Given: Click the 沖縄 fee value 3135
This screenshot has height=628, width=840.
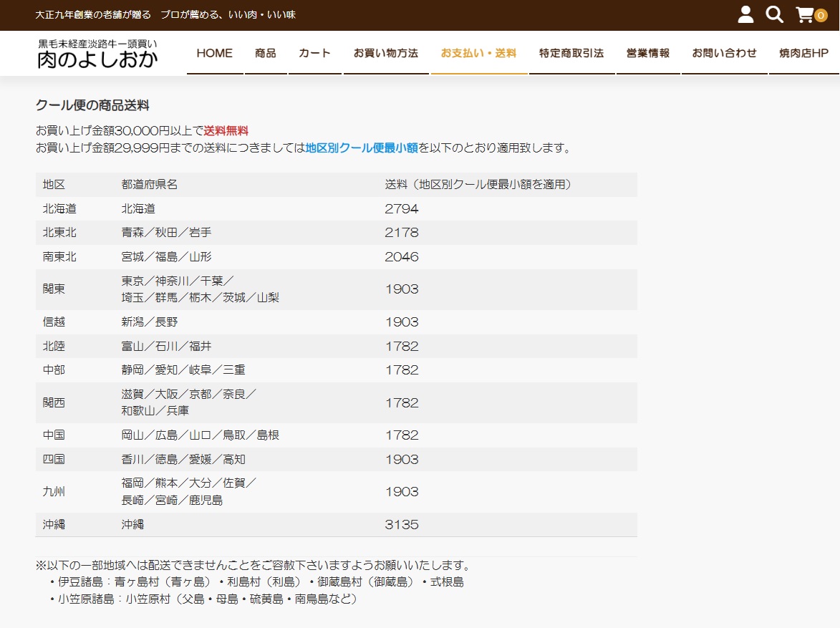Looking at the screenshot, I should pyautogui.click(x=402, y=525).
